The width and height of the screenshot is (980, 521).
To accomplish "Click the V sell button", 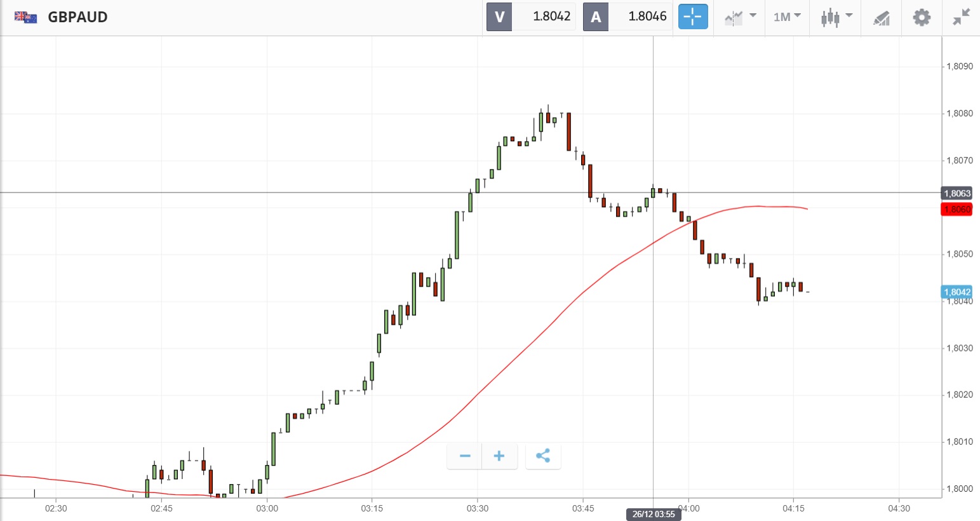I will coord(499,17).
